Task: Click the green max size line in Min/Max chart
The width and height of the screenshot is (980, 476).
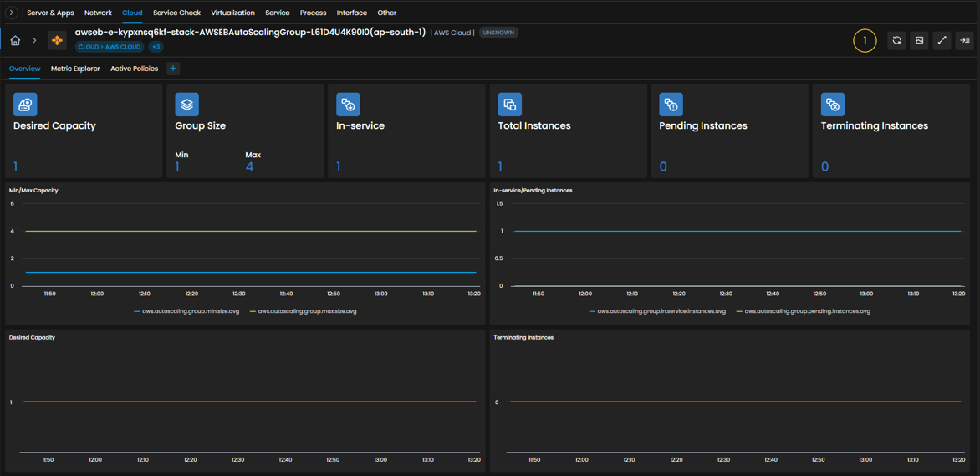Action: [x=250, y=232]
